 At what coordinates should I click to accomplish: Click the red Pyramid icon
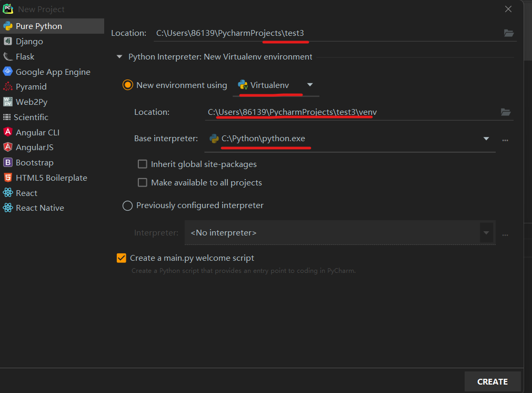pos(8,86)
